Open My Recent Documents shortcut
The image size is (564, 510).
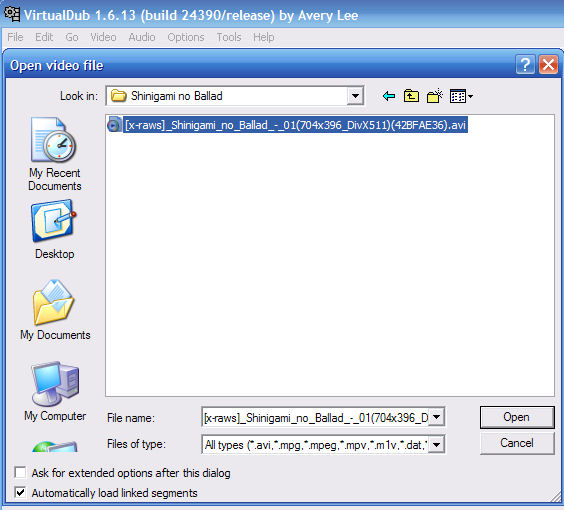click(55, 154)
